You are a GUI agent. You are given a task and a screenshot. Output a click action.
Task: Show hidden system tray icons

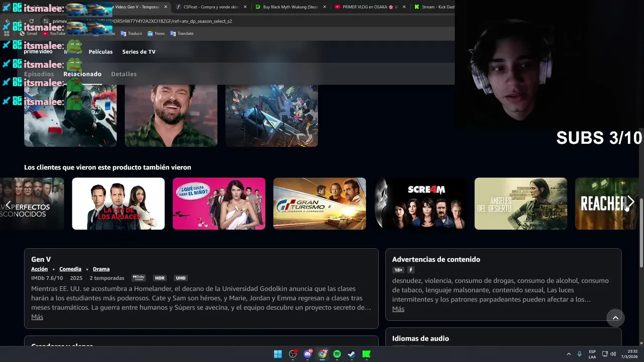[569, 354]
